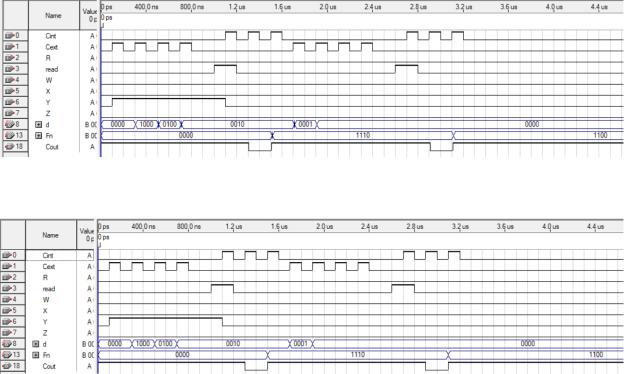Click Fn bus 1110 segment in top waveform

click(363, 136)
